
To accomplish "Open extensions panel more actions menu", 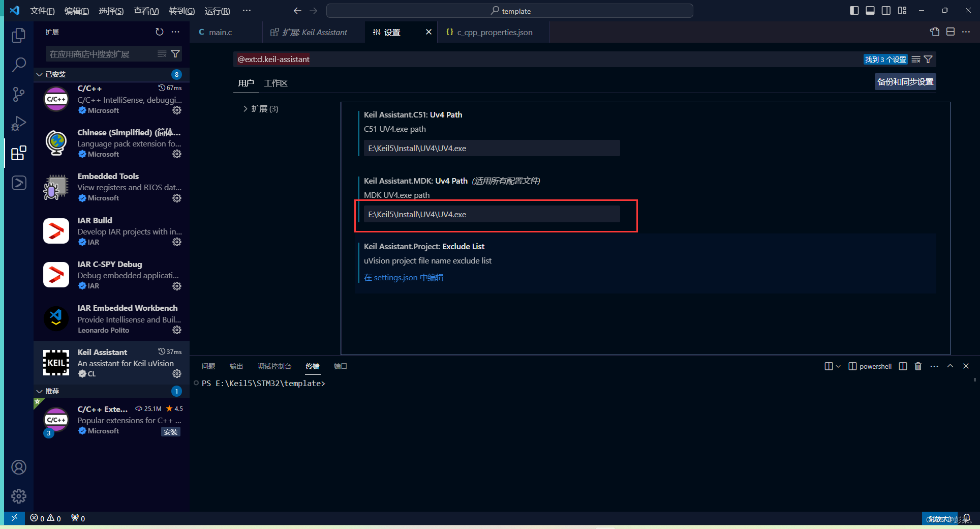I will coord(175,32).
